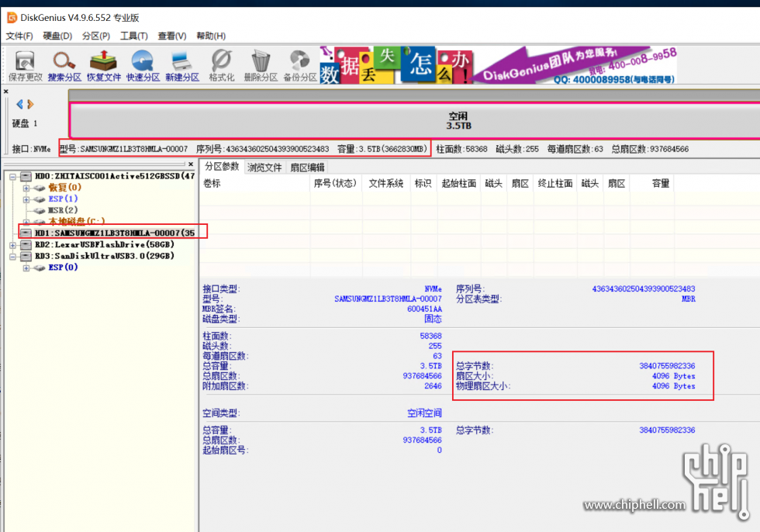Click the 保存更改 (save changes) toolbar icon
Viewport: 760px width, 532px height.
click(25, 66)
